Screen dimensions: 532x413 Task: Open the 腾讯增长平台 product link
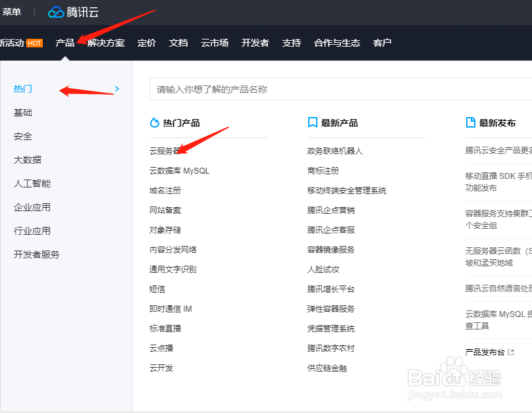click(x=331, y=289)
